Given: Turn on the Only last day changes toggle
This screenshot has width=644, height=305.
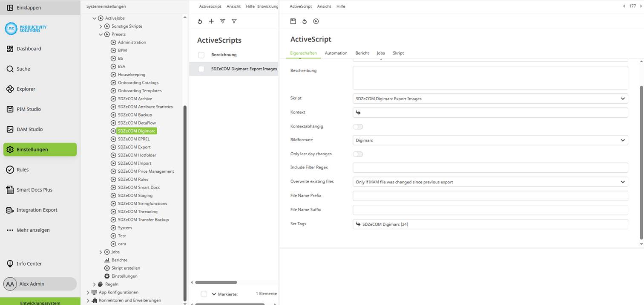Looking at the screenshot, I should [x=358, y=154].
